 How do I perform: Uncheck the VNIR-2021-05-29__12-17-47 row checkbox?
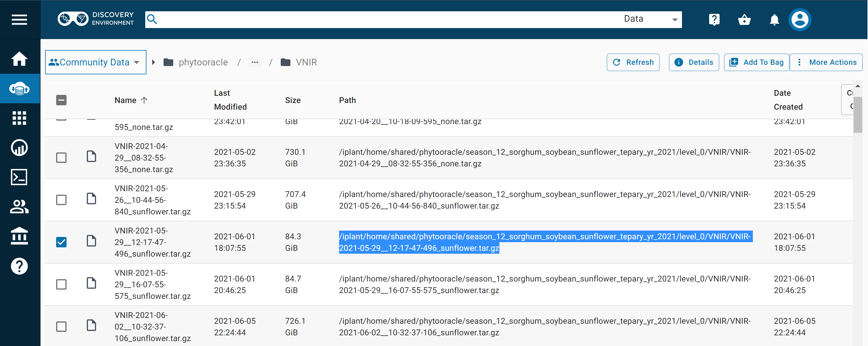[x=61, y=242]
